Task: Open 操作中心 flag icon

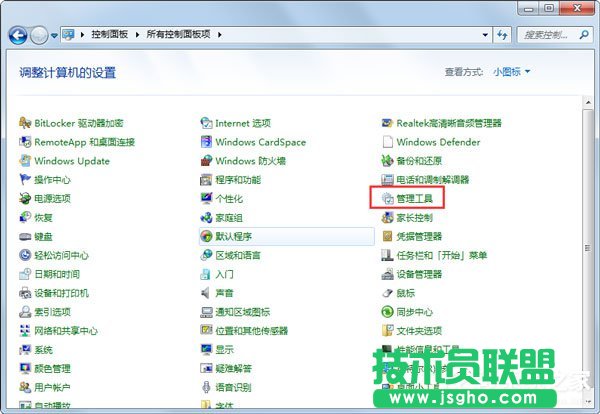Action: (x=25, y=179)
